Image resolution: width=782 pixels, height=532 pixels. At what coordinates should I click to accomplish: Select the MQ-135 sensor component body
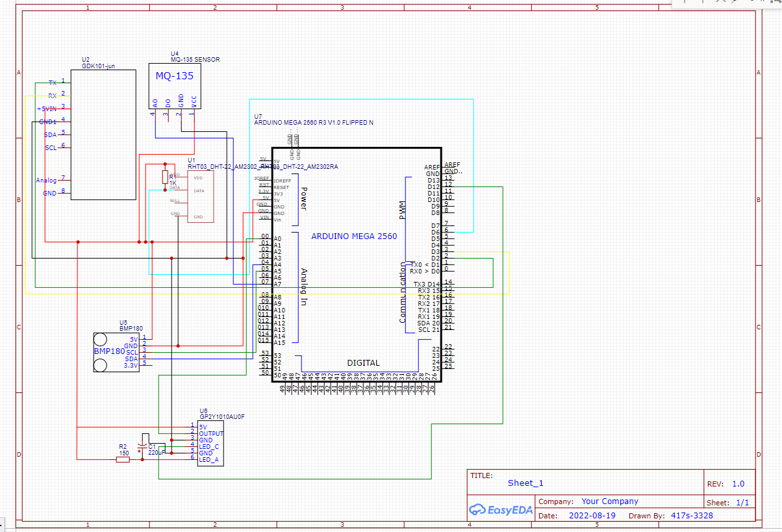pyautogui.click(x=174, y=85)
